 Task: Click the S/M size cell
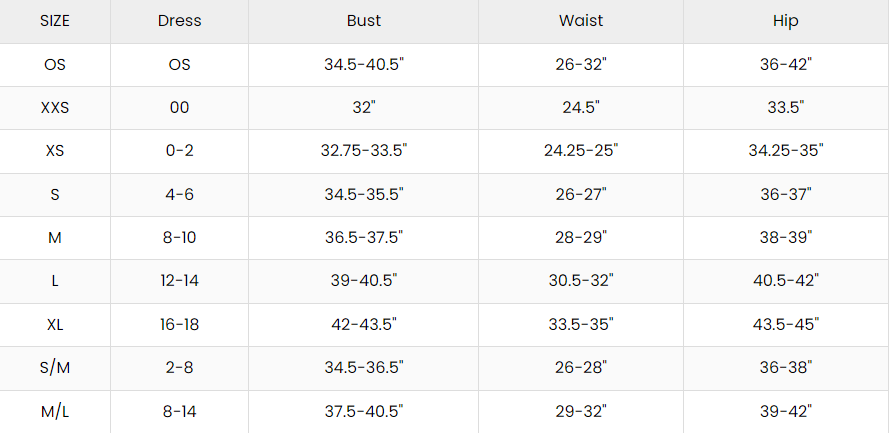click(55, 368)
